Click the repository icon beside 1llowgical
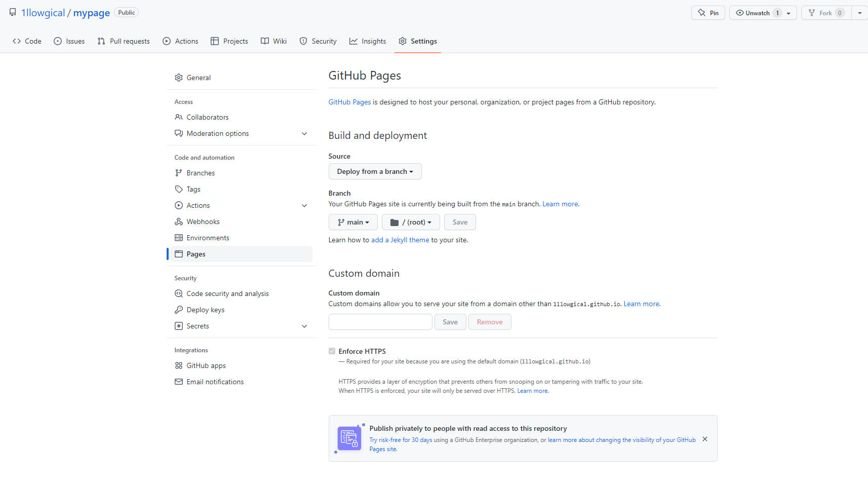Viewport: 868px width, 480px height. [x=13, y=13]
